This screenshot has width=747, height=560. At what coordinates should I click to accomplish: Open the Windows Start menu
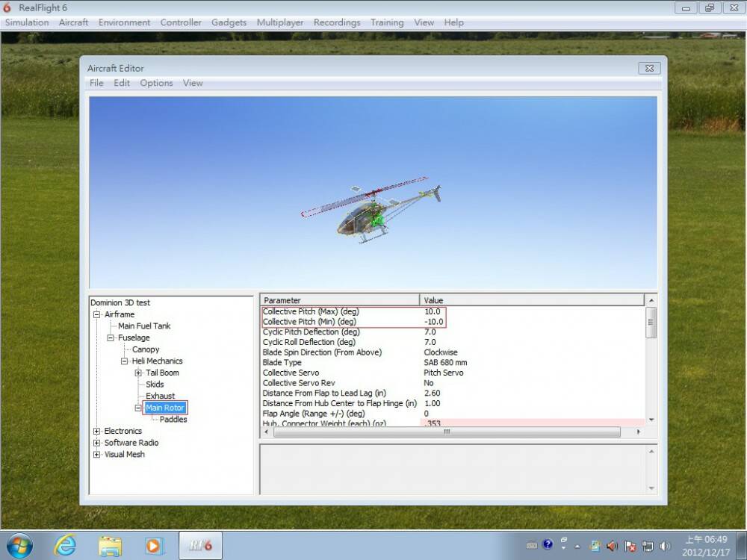(19, 546)
